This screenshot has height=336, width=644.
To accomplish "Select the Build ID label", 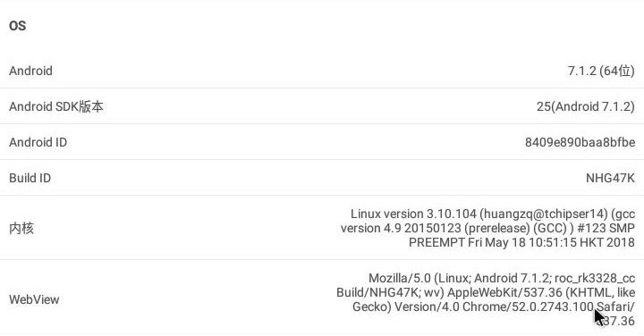I will [30, 178].
